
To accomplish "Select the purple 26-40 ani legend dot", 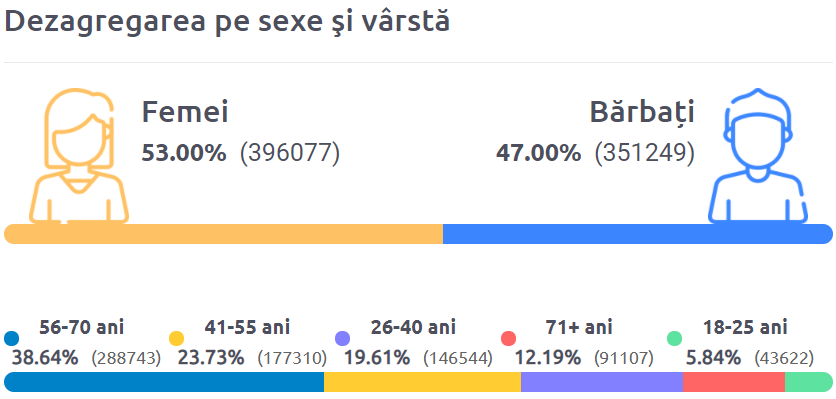I will pos(342,338).
